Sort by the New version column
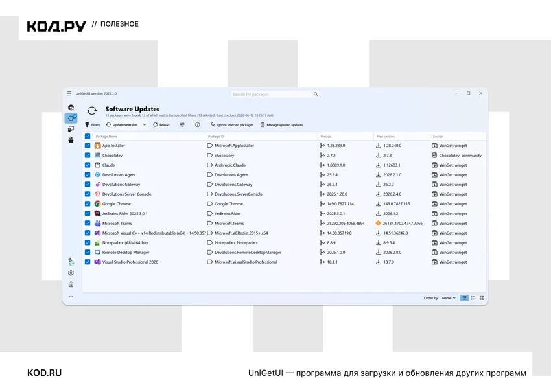The image size is (551, 392). tap(386, 136)
